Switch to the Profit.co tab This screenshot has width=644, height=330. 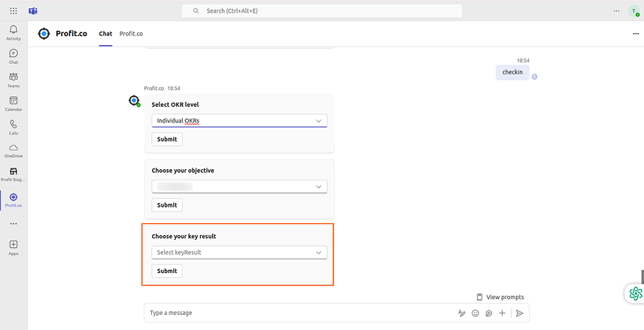coord(131,34)
